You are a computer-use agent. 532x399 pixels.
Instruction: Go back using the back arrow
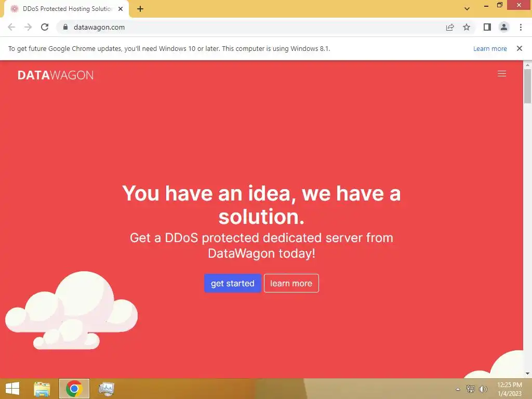pyautogui.click(x=11, y=27)
